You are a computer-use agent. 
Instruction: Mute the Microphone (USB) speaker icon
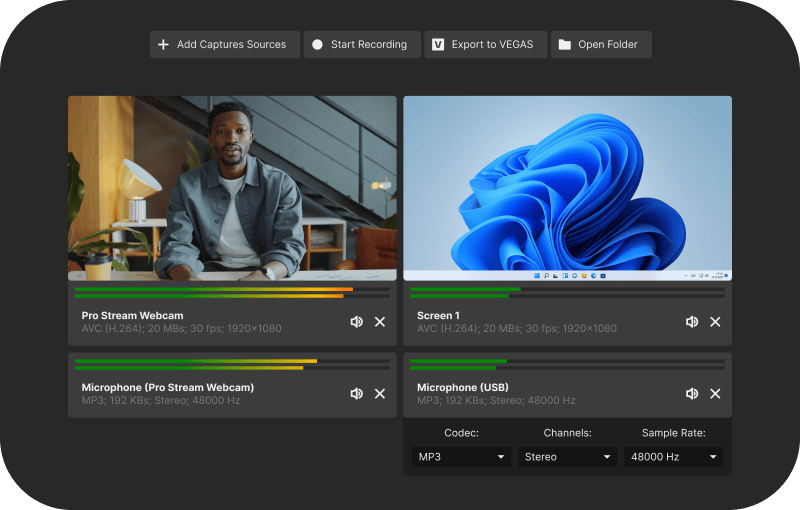coord(691,394)
